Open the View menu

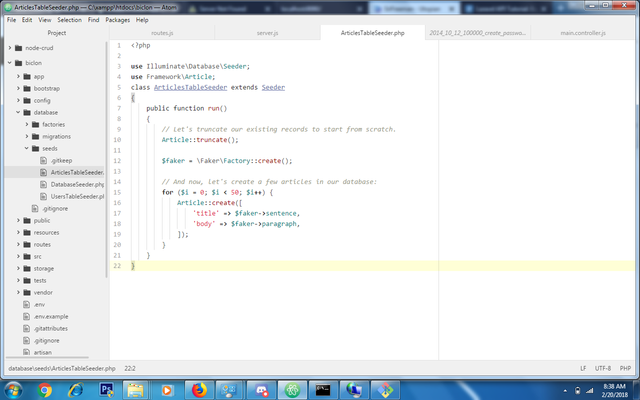(x=45, y=20)
